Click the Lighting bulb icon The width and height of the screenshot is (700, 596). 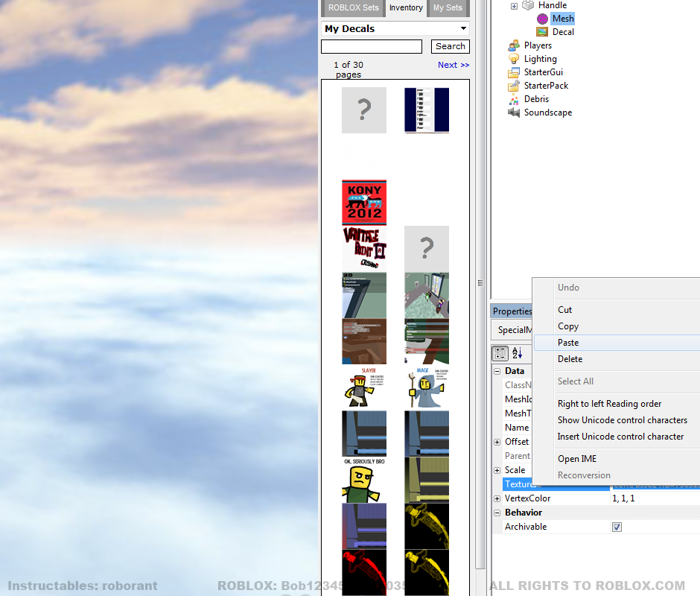tap(514, 59)
